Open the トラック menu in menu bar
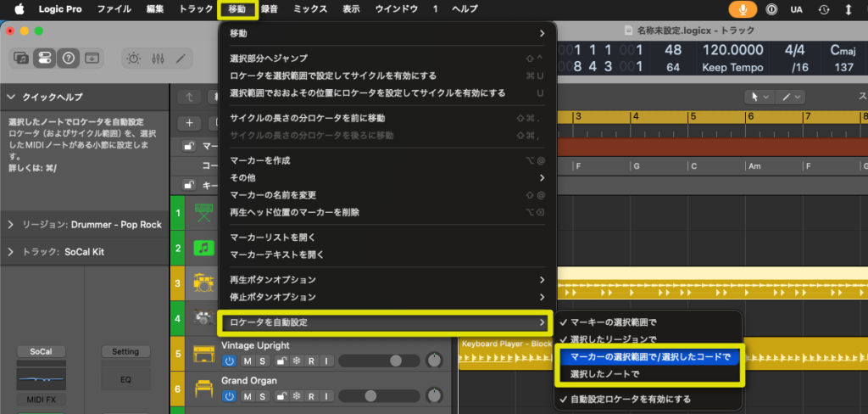Screen dimensions: 868x414 tap(196, 8)
